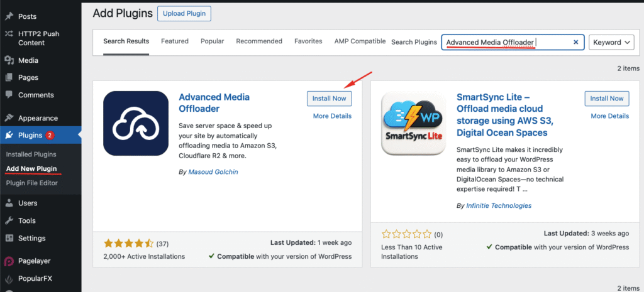Click the Appearance brush icon
The width and height of the screenshot is (644, 292).
[x=9, y=118]
